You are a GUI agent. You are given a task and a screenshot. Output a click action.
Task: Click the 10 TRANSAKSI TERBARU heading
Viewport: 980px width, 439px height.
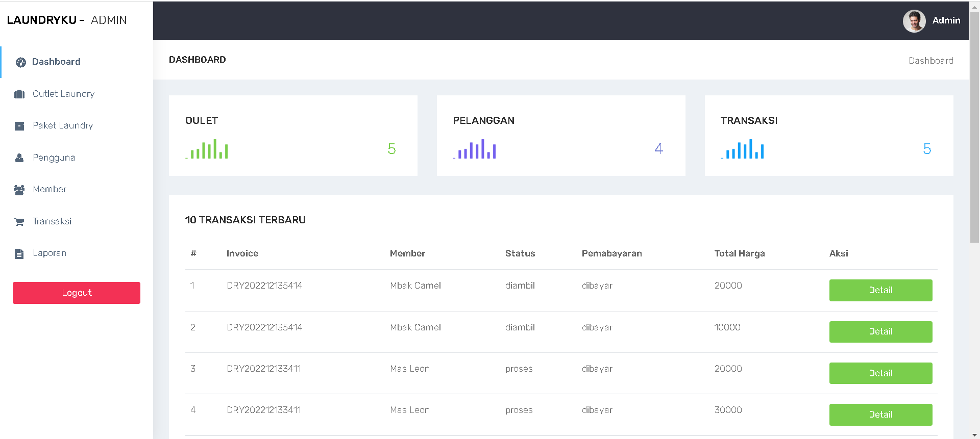coord(246,220)
